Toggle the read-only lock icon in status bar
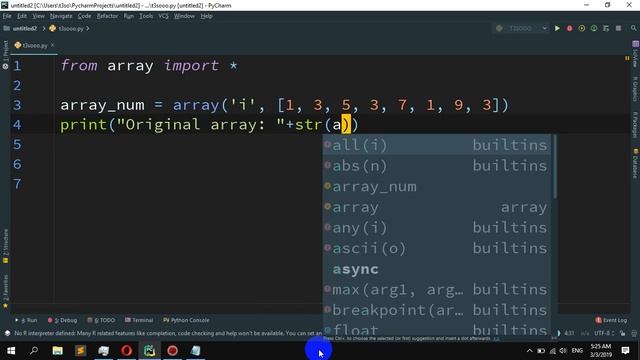640x360 pixels. tap(622, 333)
